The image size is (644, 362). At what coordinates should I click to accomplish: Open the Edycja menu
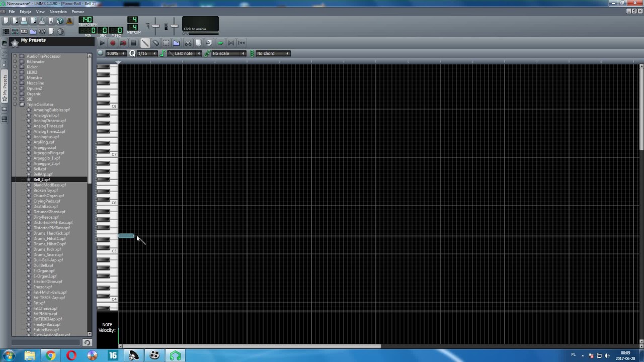coord(25,12)
